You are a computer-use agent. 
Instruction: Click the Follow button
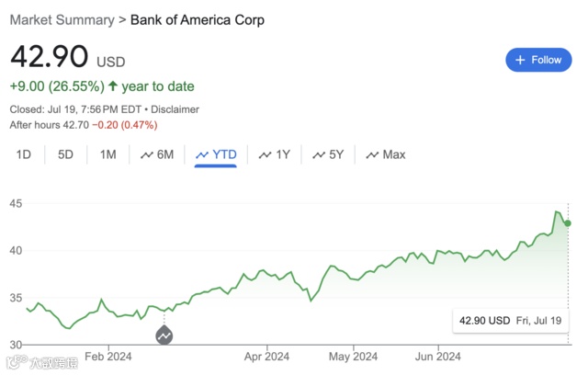pyautogui.click(x=537, y=60)
